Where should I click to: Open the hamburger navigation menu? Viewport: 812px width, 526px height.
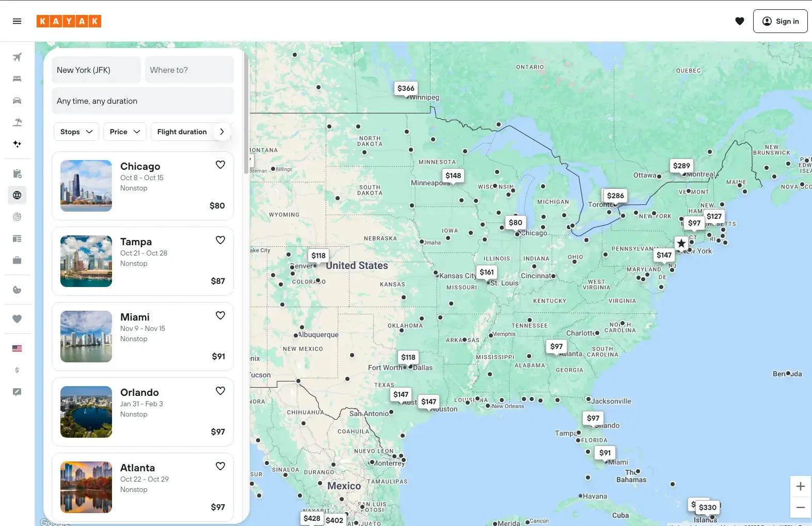click(x=17, y=21)
